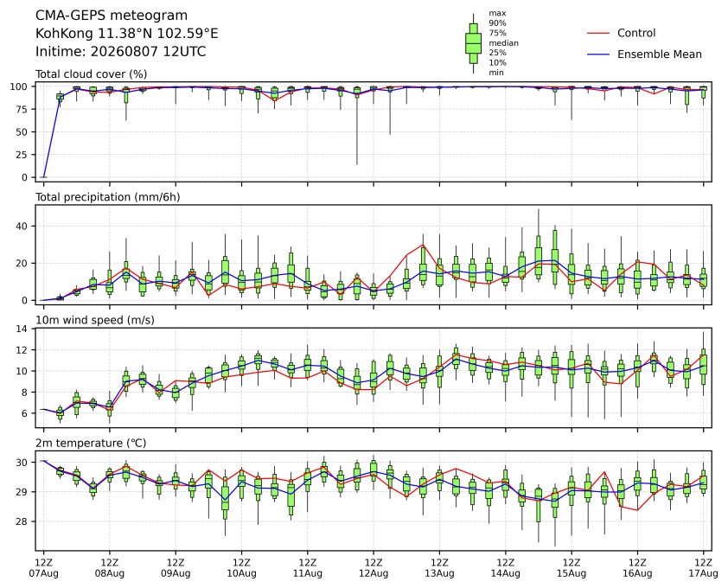728x588 pixels.
Task: Click the green box-plot legend icon
Action: pos(473,43)
